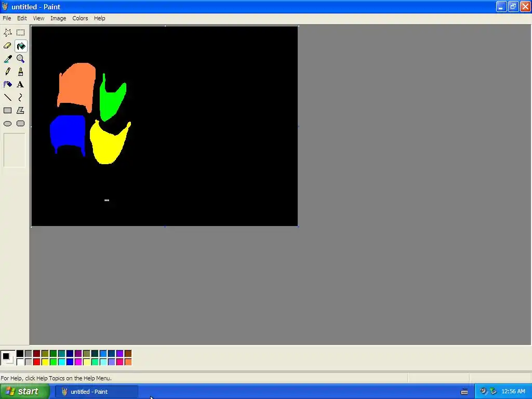
Task: Click the tool options box below the tools
Action: pyautogui.click(x=14, y=150)
